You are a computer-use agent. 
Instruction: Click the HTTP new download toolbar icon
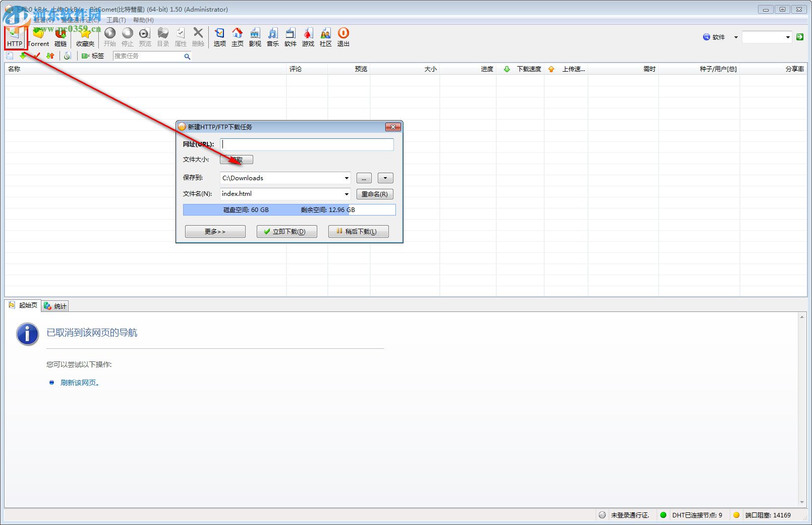(15, 37)
